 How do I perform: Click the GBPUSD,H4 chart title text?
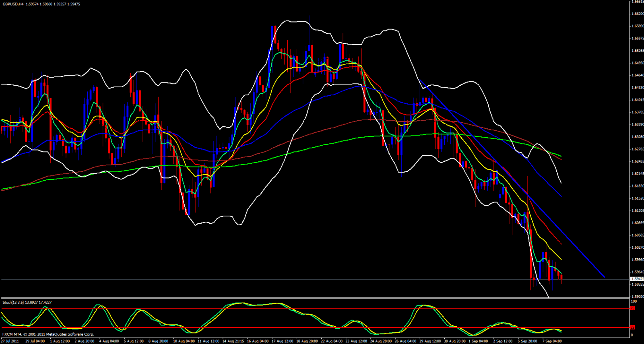(x=10, y=4)
